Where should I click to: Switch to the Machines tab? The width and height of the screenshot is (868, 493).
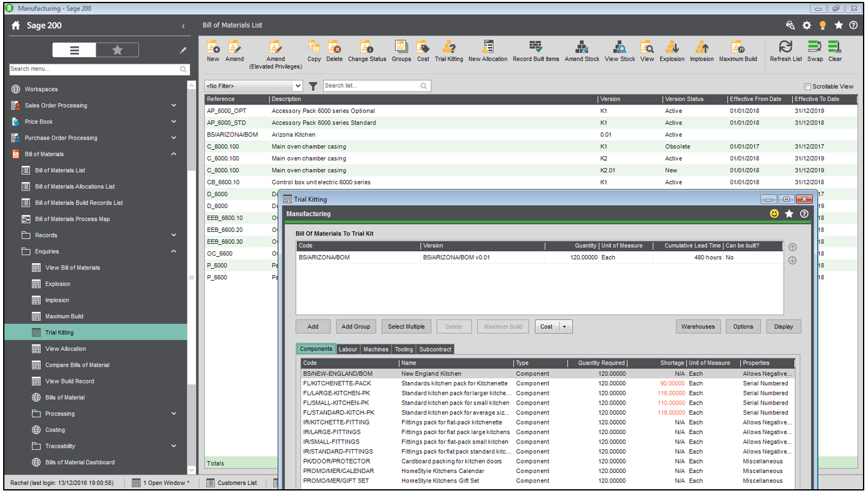[x=376, y=350]
